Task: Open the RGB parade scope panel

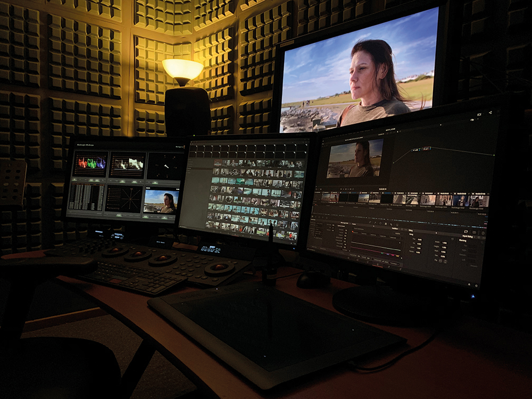Action: coord(90,164)
